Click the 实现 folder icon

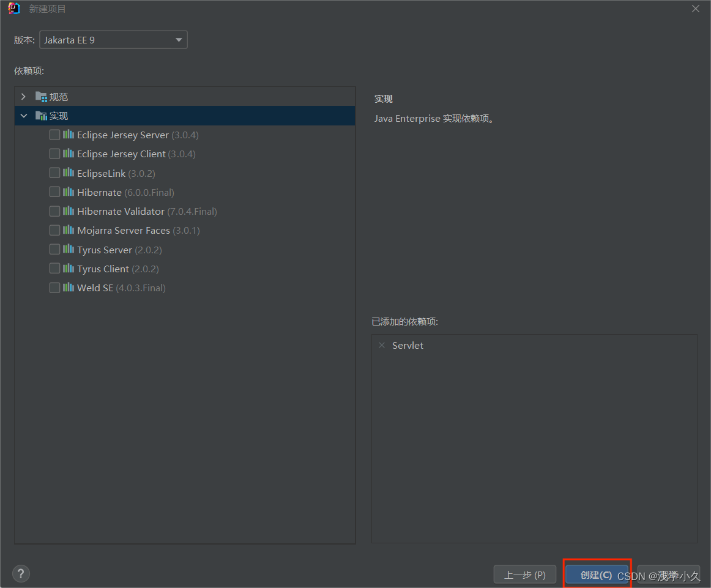[41, 116]
